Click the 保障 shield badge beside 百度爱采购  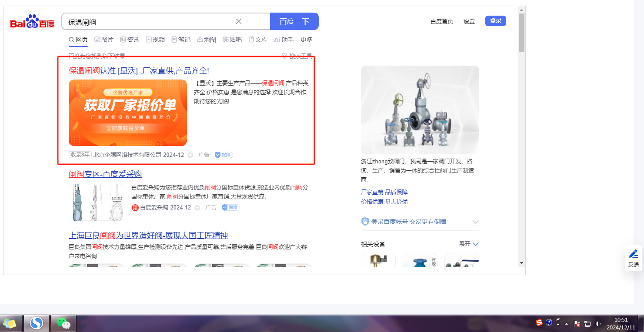tap(230, 207)
